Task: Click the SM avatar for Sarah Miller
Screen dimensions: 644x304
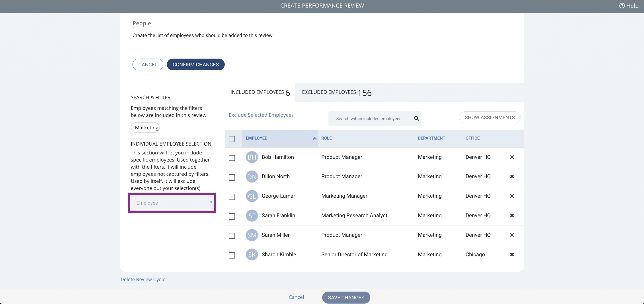Action: pos(252,235)
